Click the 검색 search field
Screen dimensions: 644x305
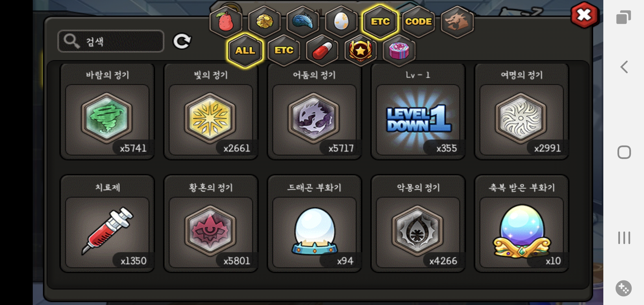(x=111, y=41)
